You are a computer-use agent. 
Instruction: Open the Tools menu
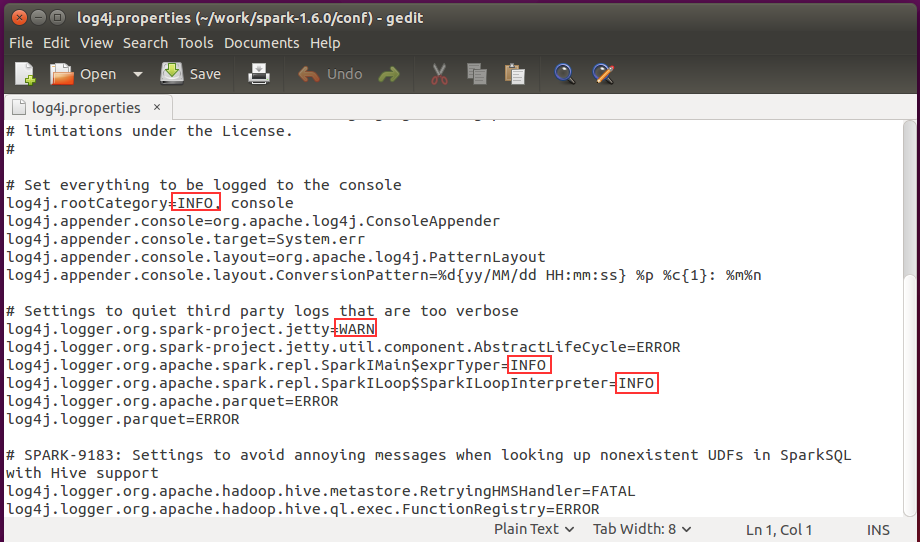[x=195, y=43]
